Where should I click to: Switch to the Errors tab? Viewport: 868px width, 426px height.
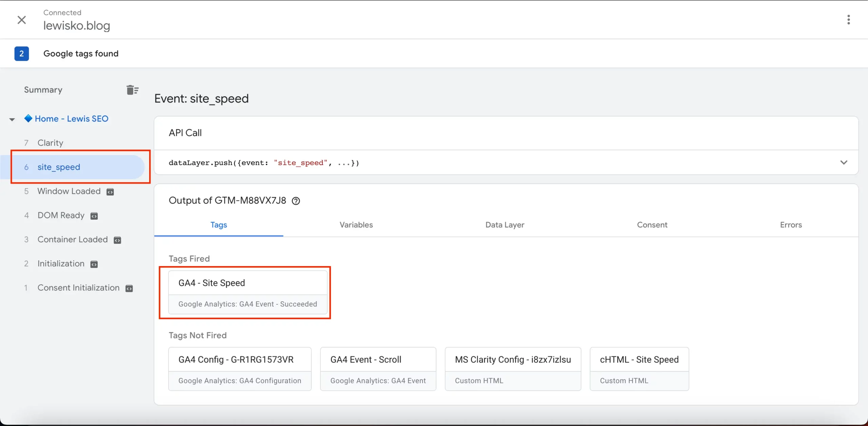click(791, 225)
